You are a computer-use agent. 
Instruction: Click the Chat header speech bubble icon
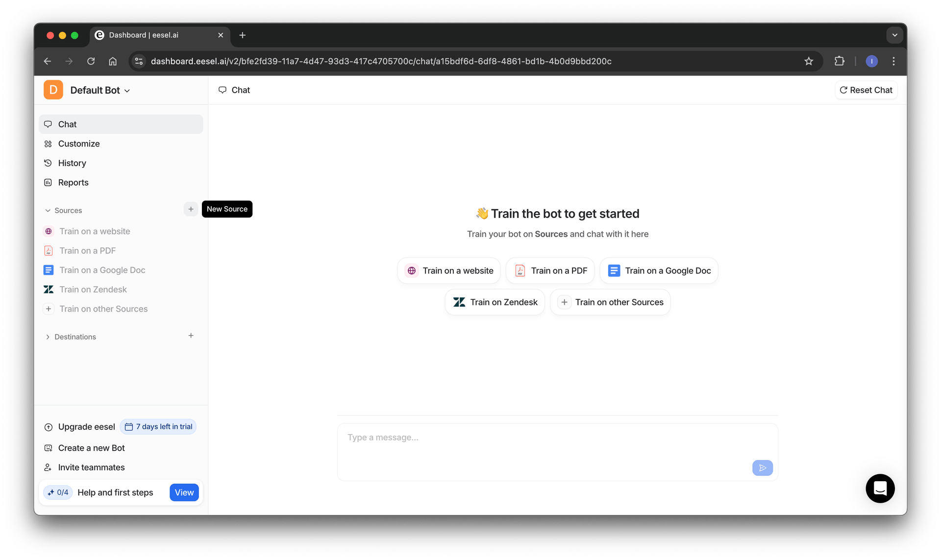pos(223,90)
